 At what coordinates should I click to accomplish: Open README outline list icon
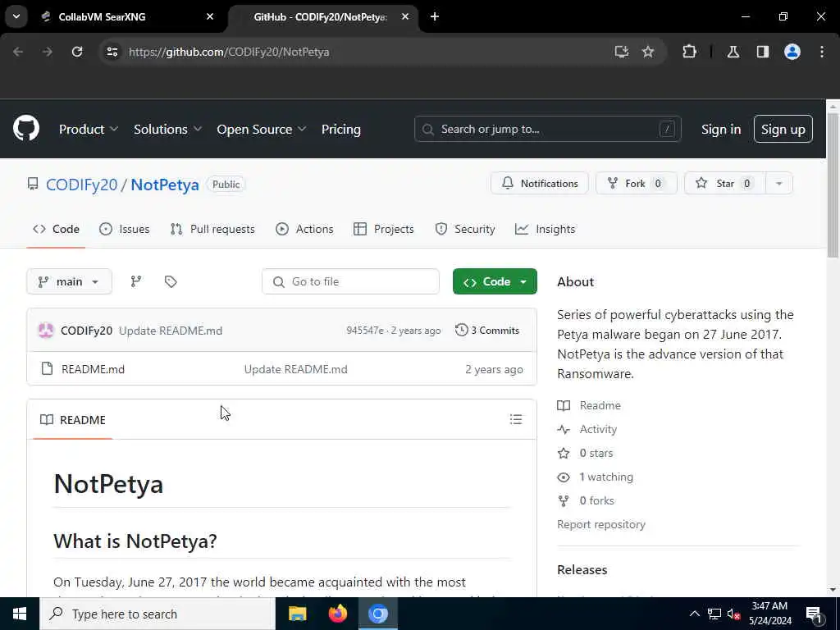coord(516,419)
